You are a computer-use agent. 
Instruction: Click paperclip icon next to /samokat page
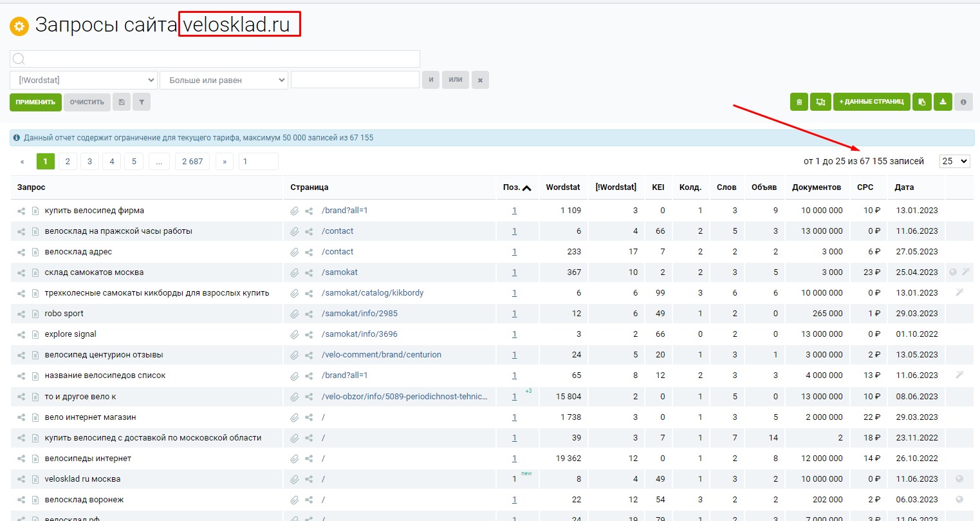click(x=294, y=272)
